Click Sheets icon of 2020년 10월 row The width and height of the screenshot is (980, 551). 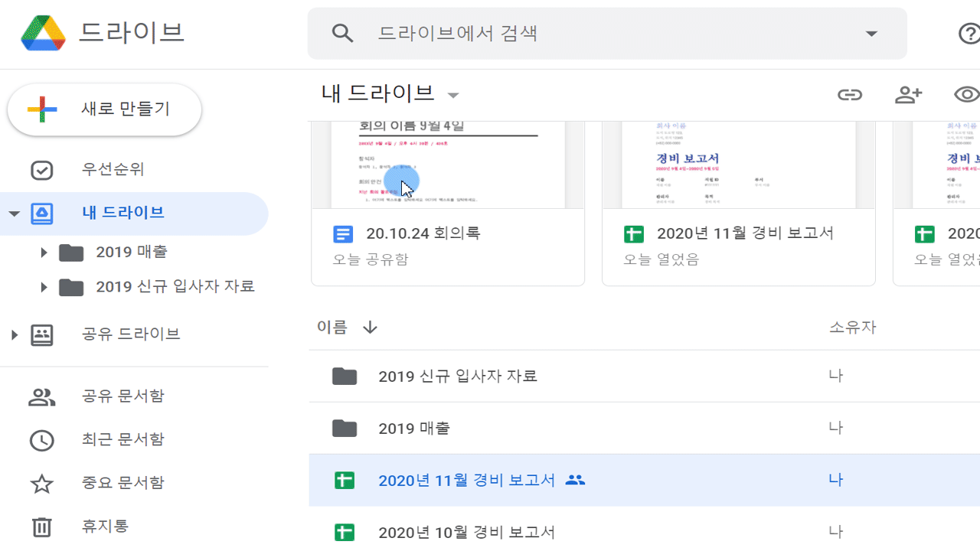pos(345,532)
